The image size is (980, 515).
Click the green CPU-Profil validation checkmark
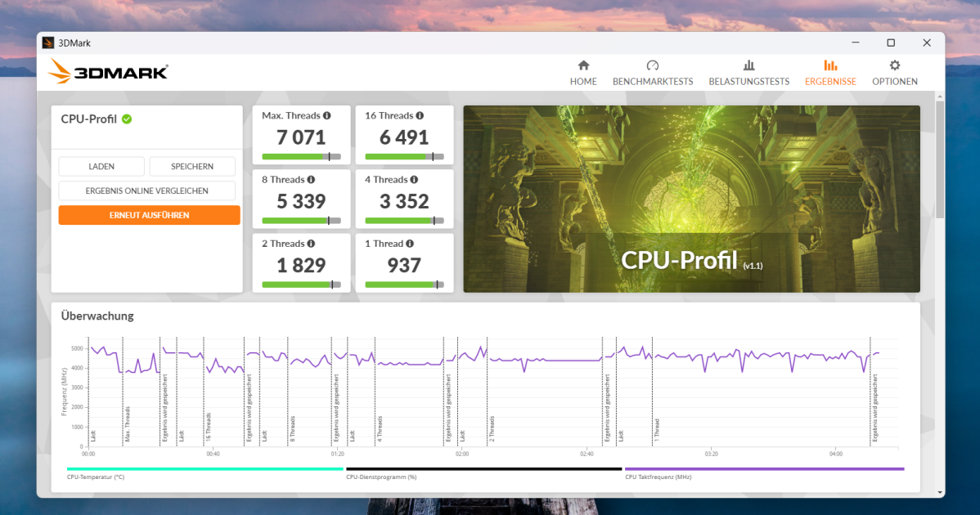(x=127, y=119)
